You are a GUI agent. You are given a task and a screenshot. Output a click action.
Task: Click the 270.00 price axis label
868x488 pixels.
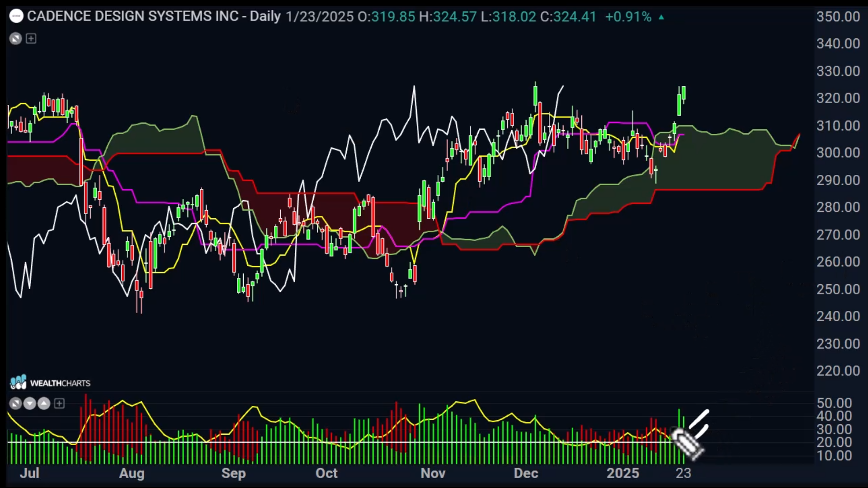838,235
